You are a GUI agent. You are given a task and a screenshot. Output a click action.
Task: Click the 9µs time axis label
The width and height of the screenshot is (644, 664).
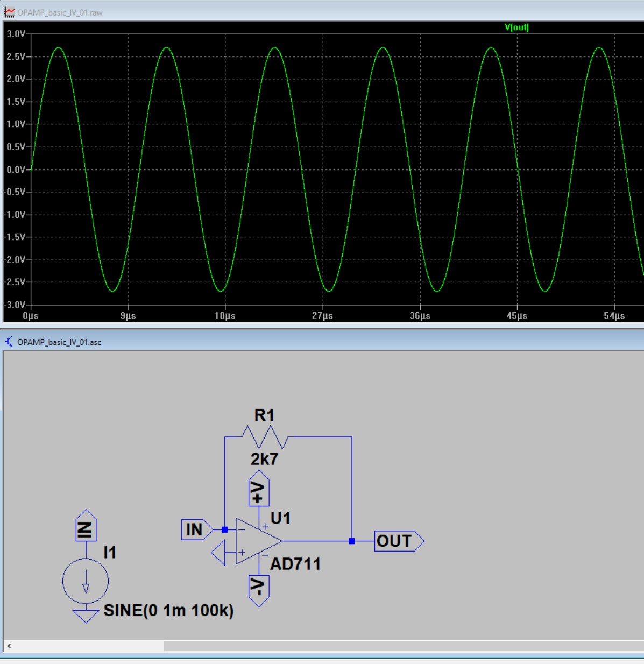(x=128, y=316)
